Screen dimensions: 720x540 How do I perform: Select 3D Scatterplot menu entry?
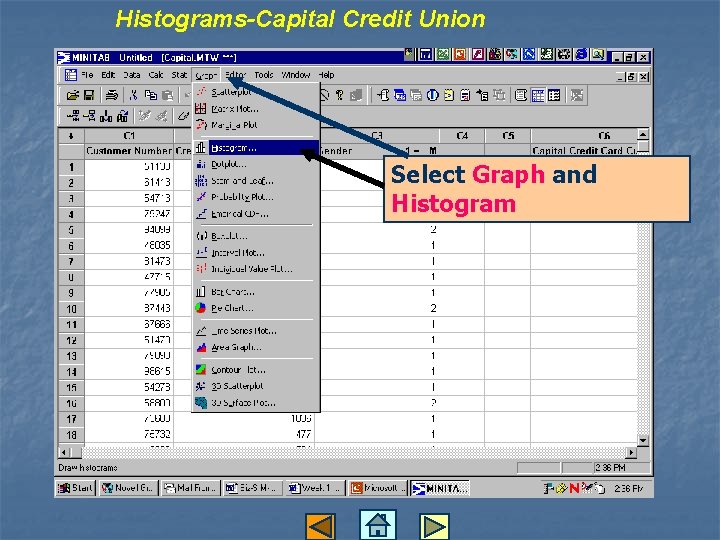point(256,386)
